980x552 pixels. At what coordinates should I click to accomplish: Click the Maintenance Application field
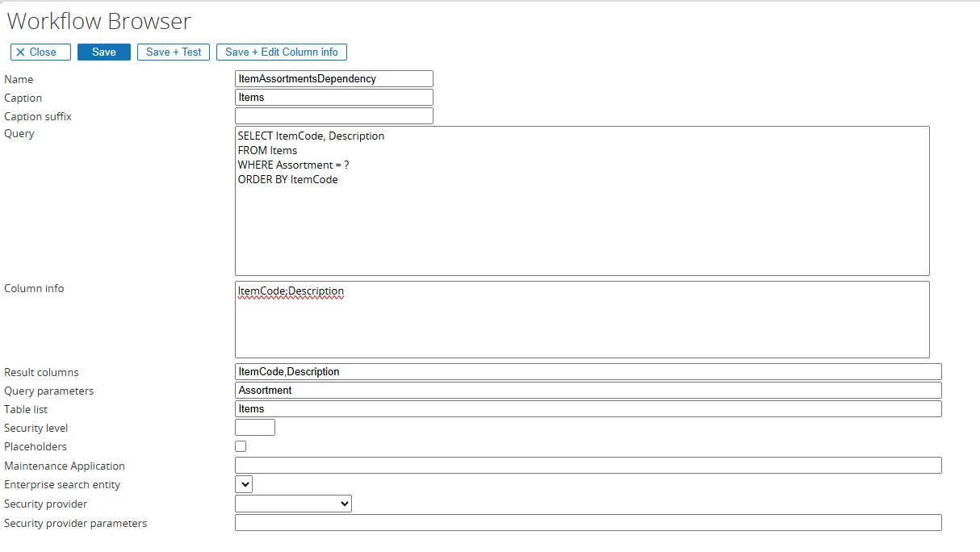pyautogui.click(x=588, y=465)
